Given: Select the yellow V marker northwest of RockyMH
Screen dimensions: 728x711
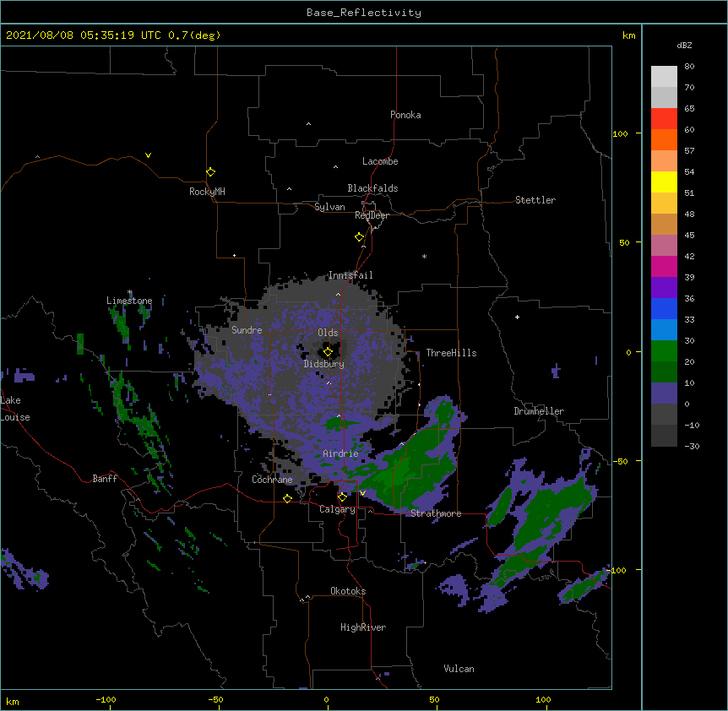Looking at the screenshot, I should coord(148,155).
